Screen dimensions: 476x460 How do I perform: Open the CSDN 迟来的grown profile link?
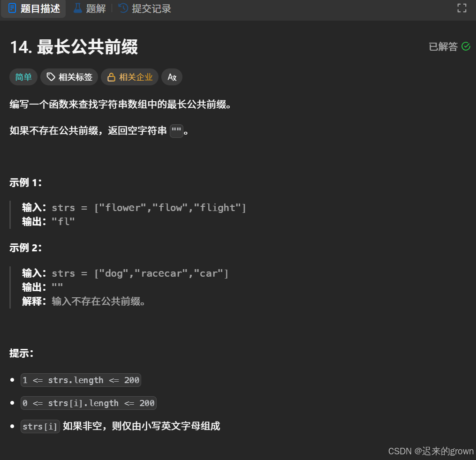431,451
